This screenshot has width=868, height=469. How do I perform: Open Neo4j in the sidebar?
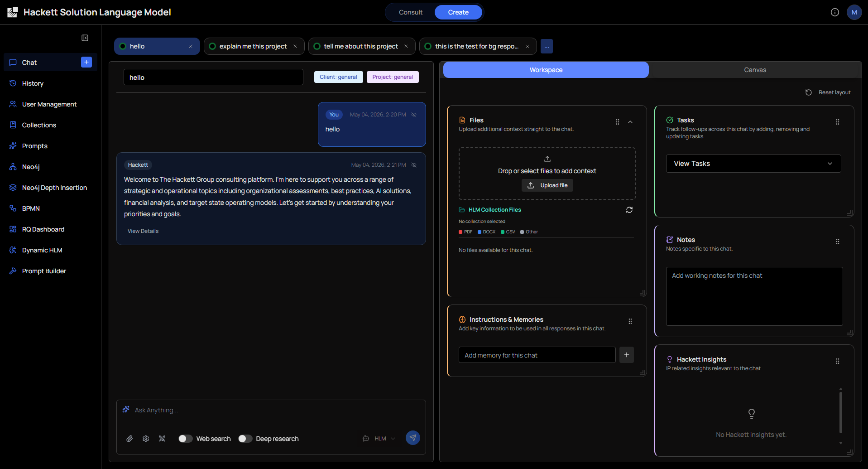pos(50,167)
